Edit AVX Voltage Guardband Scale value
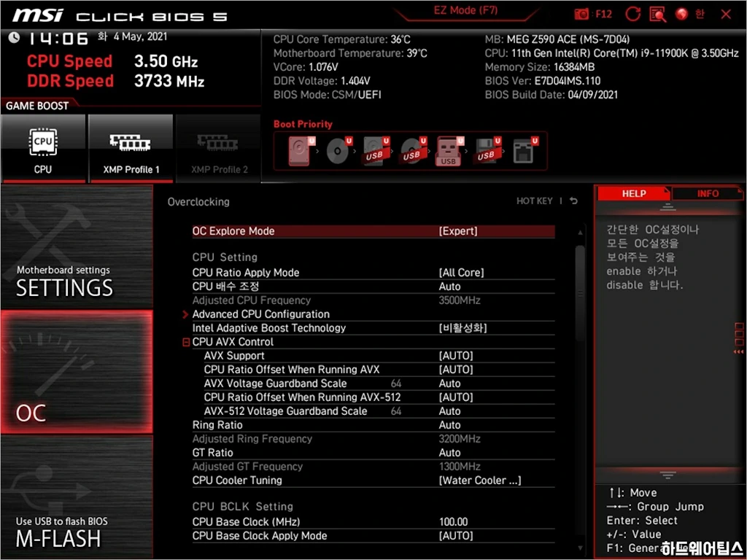This screenshot has width=747, height=560. pos(379,384)
